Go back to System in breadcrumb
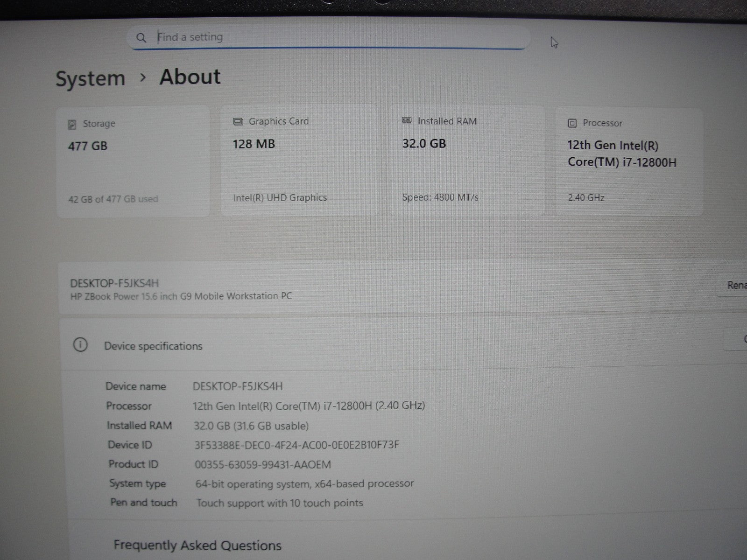Screen dimensions: 747x560 tap(91, 78)
